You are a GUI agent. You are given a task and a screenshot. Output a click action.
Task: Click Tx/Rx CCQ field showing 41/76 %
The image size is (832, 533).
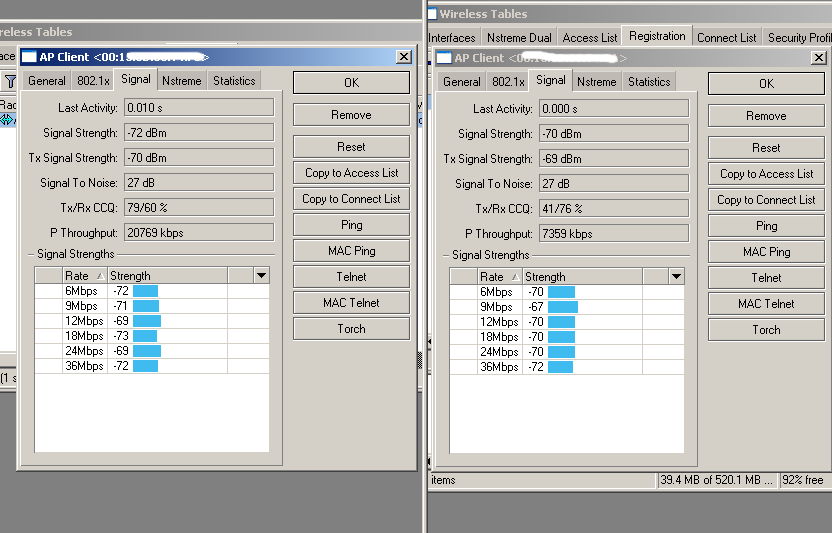614,209
